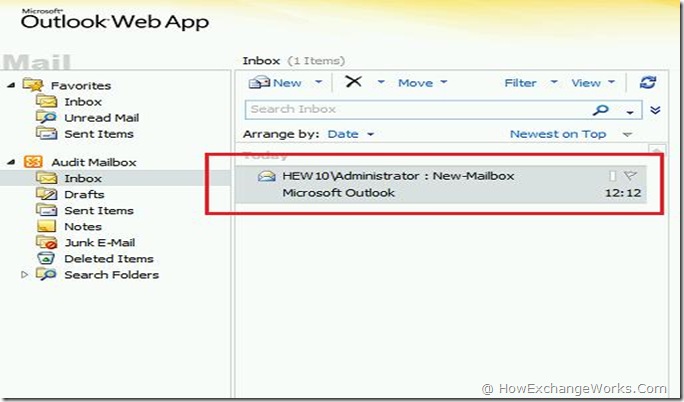The height and width of the screenshot is (402, 684).
Task: Click the Favorites star folder icon
Action: tap(33, 85)
